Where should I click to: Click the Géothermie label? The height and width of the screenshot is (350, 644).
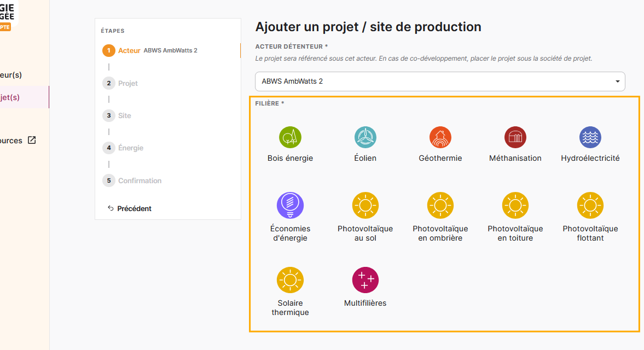point(440,158)
